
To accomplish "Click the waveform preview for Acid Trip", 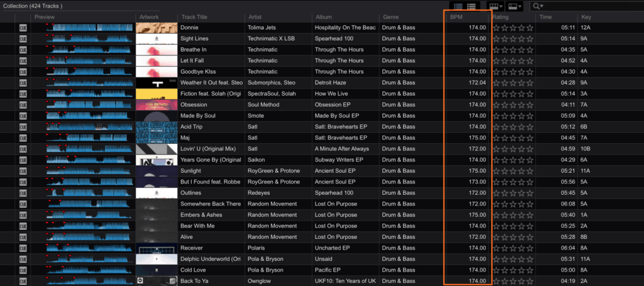I will tap(90, 127).
